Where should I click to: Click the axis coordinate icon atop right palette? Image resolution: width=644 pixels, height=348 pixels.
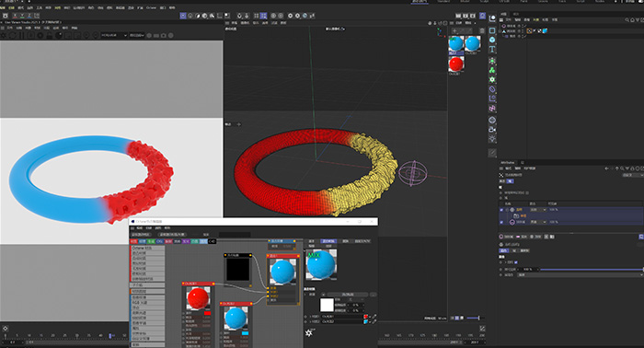tap(492, 18)
